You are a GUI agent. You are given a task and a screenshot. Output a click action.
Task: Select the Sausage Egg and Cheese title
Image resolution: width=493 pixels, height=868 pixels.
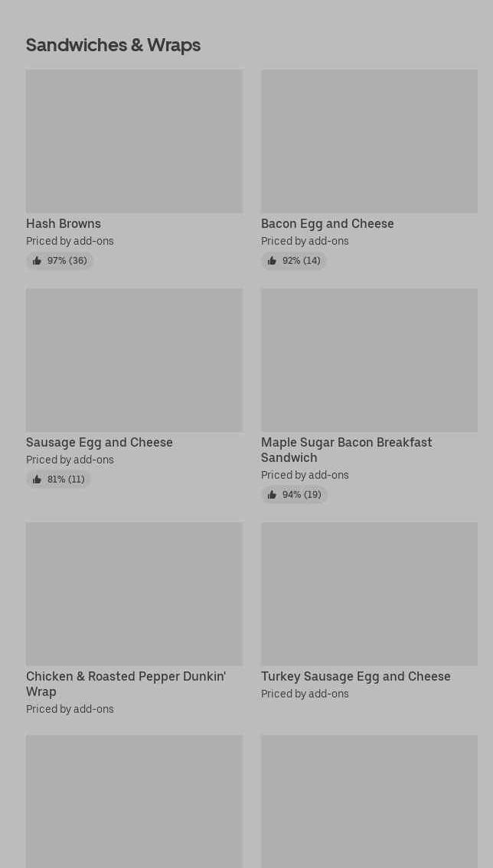pyautogui.click(x=100, y=442)
